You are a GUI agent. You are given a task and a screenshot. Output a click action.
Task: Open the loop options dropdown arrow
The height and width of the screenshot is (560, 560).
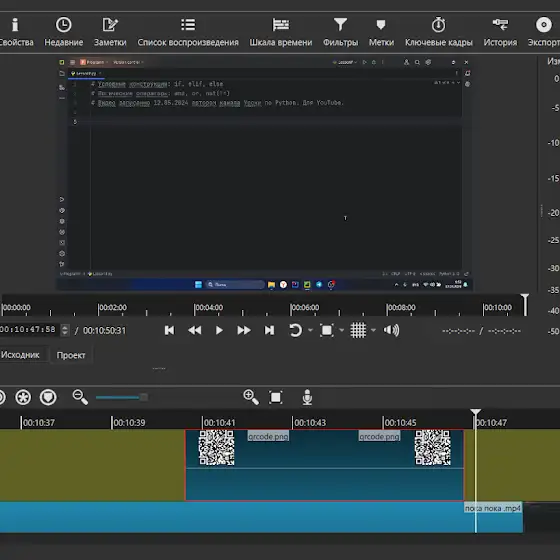click(310, 330)
